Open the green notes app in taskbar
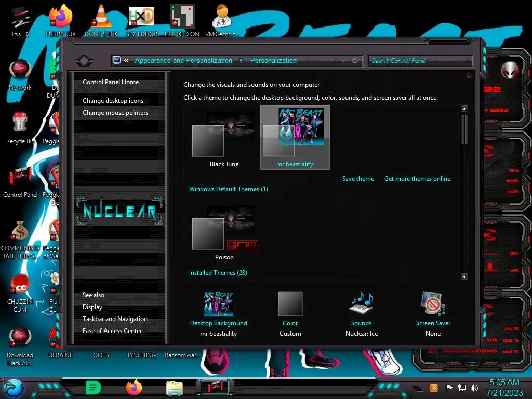 tap(94, 388)
